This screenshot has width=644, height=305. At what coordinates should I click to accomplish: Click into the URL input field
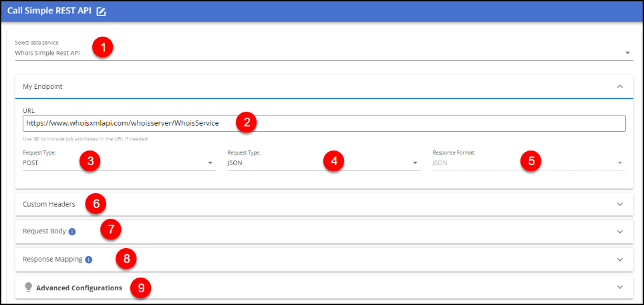click(x=323, y=123)
